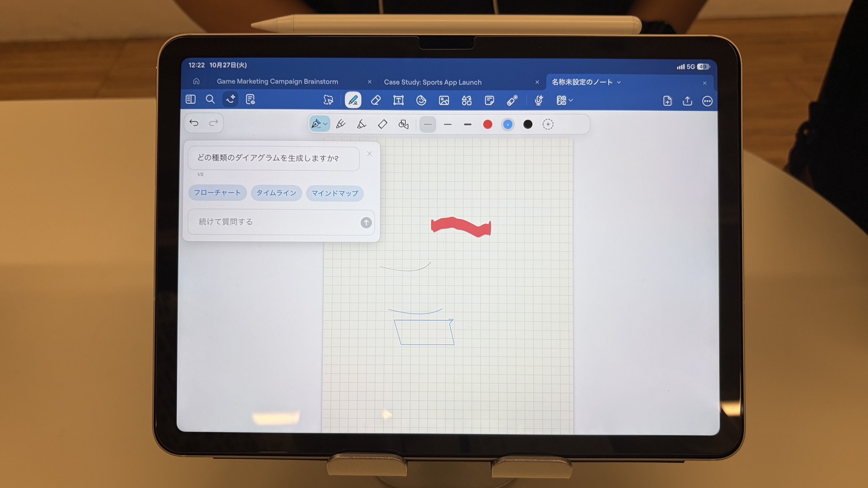Select the lasso selection tool
This screenshot has width=868, height=488.
[328, 100]
